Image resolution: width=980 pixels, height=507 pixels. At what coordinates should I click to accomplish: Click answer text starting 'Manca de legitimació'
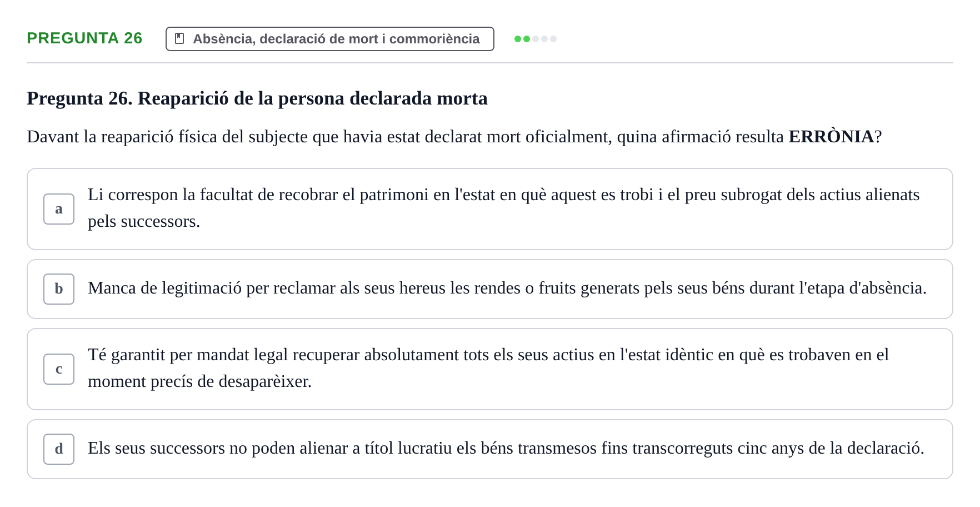(x=507, y=288)
